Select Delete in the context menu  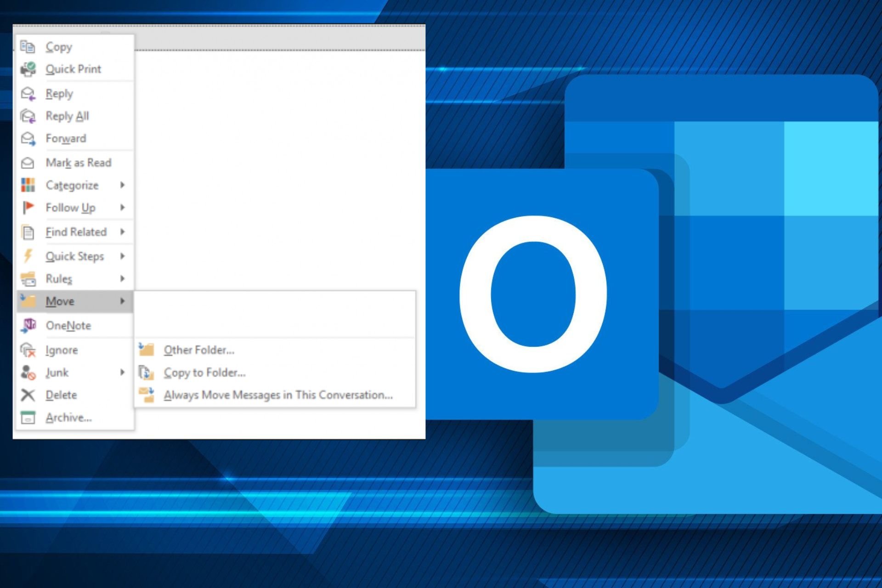tap(75, 395)
